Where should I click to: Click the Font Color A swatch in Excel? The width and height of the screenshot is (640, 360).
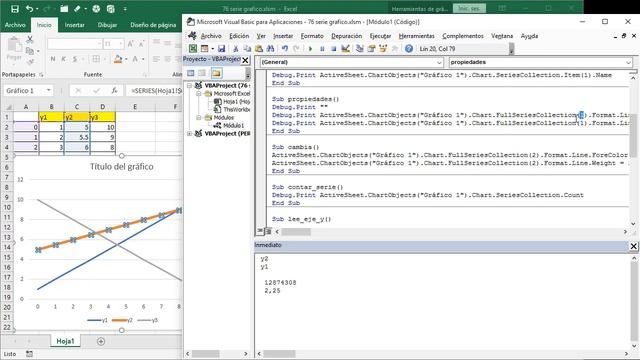pyautogui.click(x=135, y=59)
